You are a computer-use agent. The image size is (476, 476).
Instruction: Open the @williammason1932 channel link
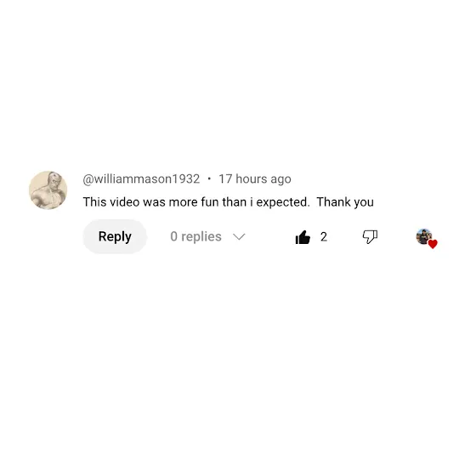[141, 178]
